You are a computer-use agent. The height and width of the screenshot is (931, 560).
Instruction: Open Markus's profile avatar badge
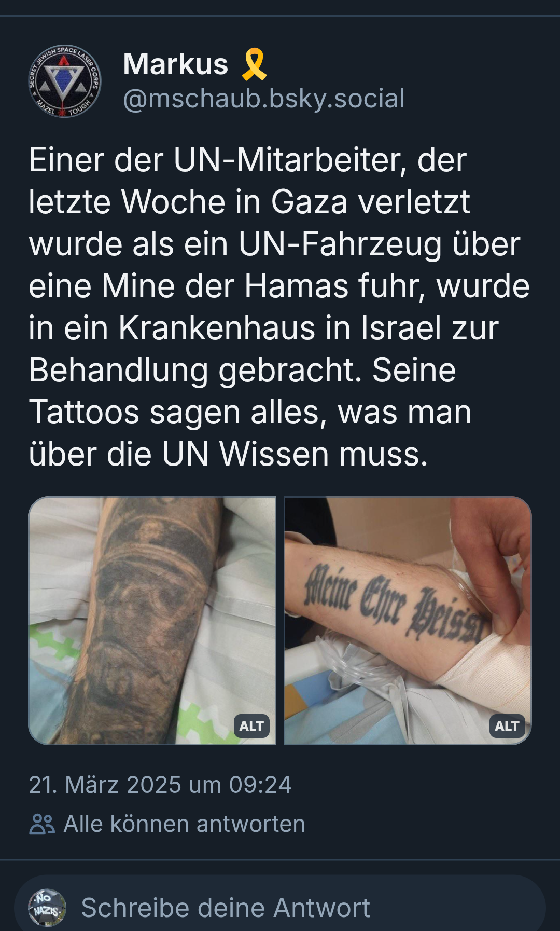(x=64, y=81)
